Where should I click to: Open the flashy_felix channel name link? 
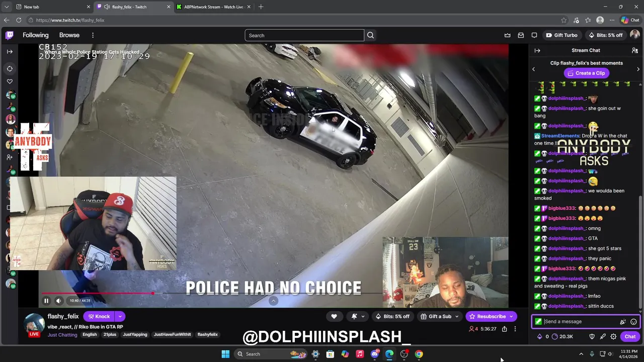click(x=63, y=316)
